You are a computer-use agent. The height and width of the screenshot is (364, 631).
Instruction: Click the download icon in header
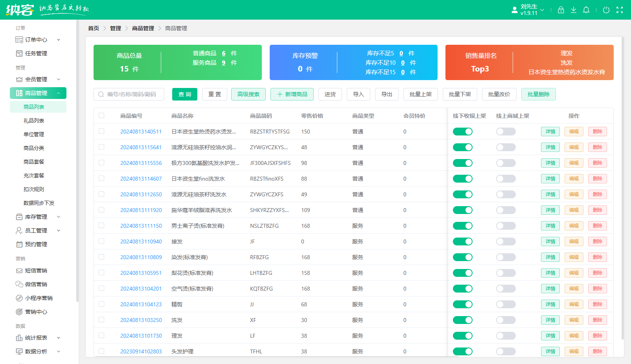point(574,10)
